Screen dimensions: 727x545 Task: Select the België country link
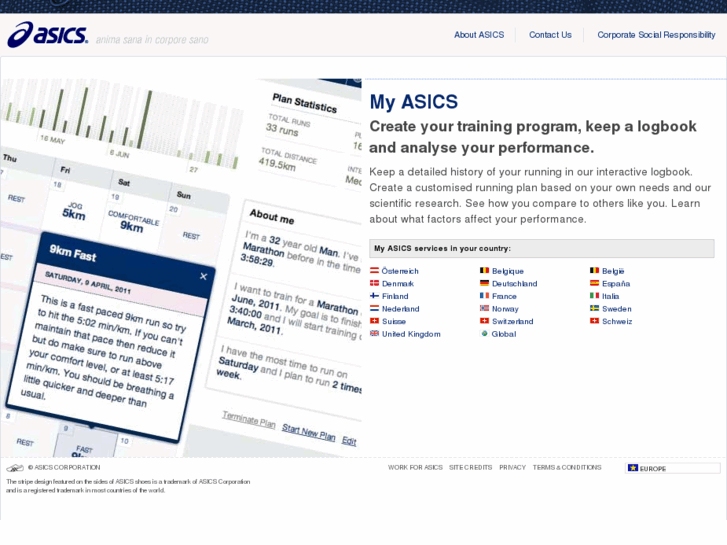click(x=613, y=271)
